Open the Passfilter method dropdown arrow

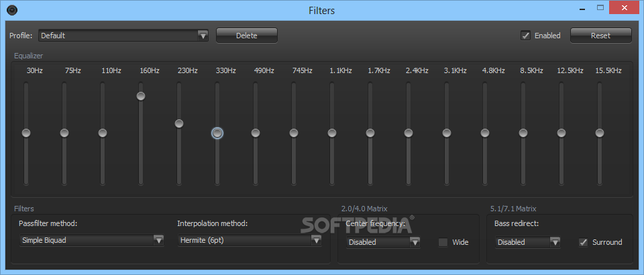point(158,241)
